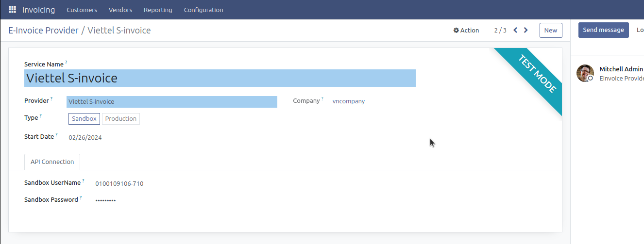Go to next record arrow
Screen dimensions: 644x244
click(525, 30)
